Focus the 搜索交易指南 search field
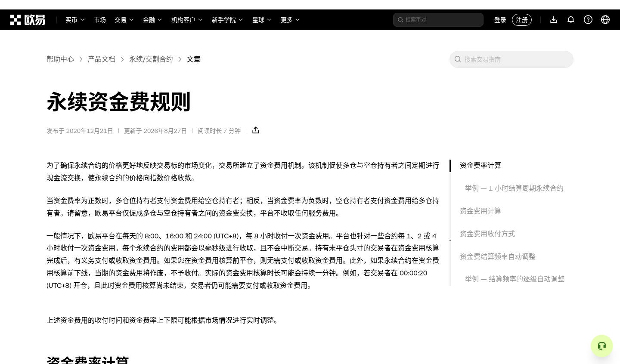Screen dimensions: 620x364 (x=512, y=59)
